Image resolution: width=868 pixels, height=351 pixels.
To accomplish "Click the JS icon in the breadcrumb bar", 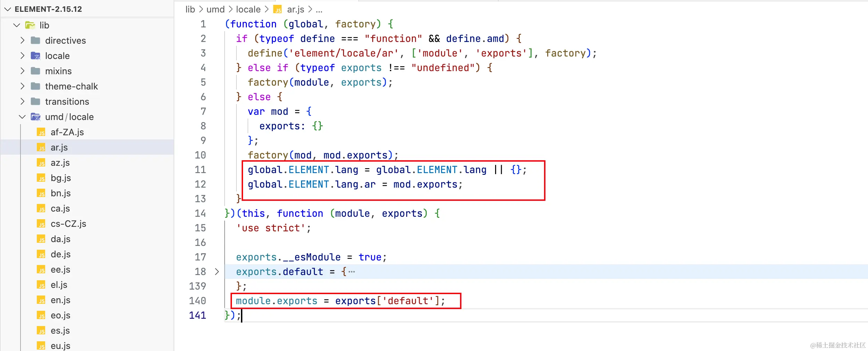I will (277, 9).
